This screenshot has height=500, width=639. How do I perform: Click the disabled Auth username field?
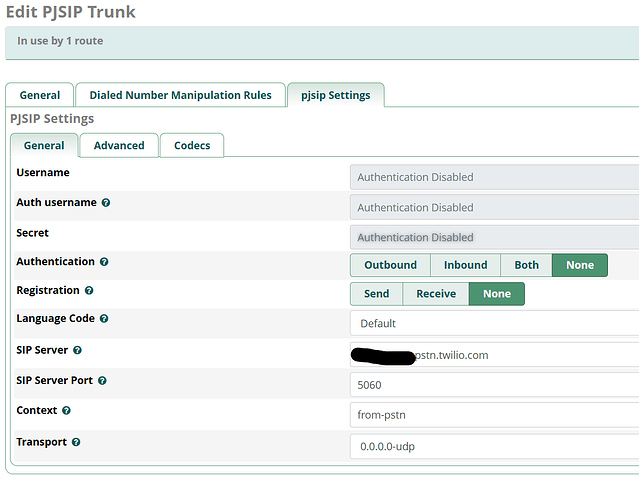point(494,207)
